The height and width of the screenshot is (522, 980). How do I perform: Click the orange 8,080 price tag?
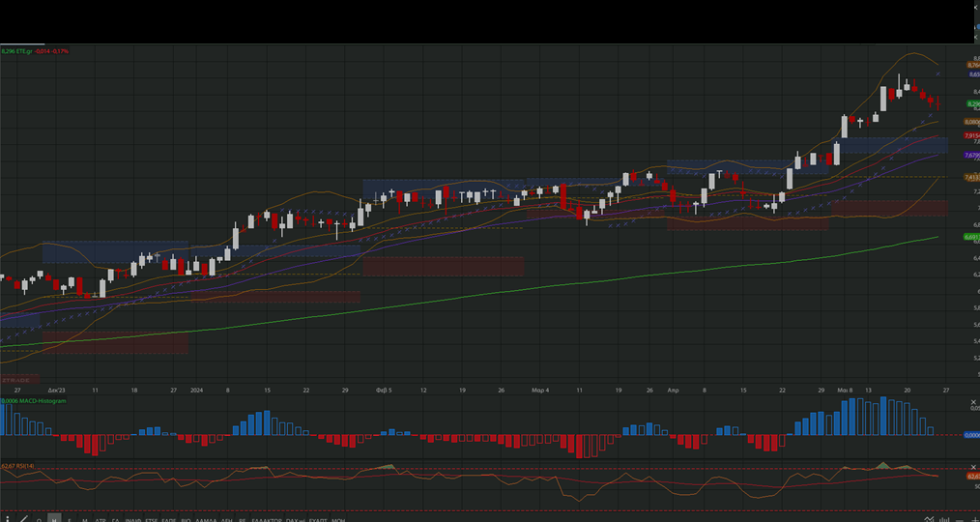pos(972,122)
